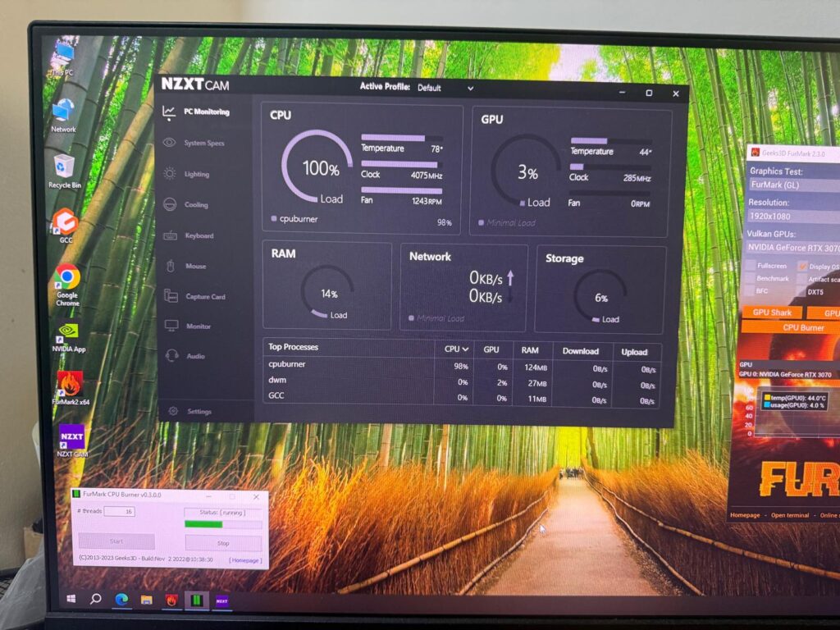Open Graphics Test FurMark (GL) dropdown

pyautogui.click(x=794, y=185)
